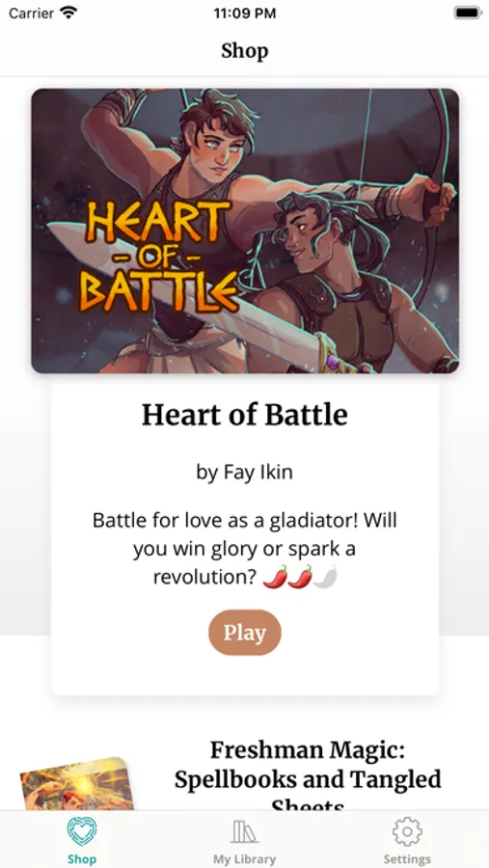Image resolution: width=489 pixels, height=868 pixels.
Task: Click the faded white chili pepper
Action: click(x=325, y=577)
